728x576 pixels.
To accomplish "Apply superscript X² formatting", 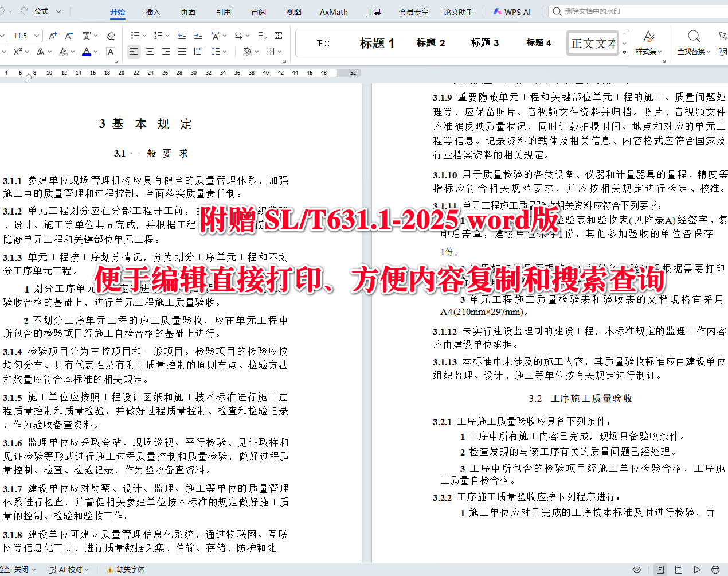I will (18, 52).
